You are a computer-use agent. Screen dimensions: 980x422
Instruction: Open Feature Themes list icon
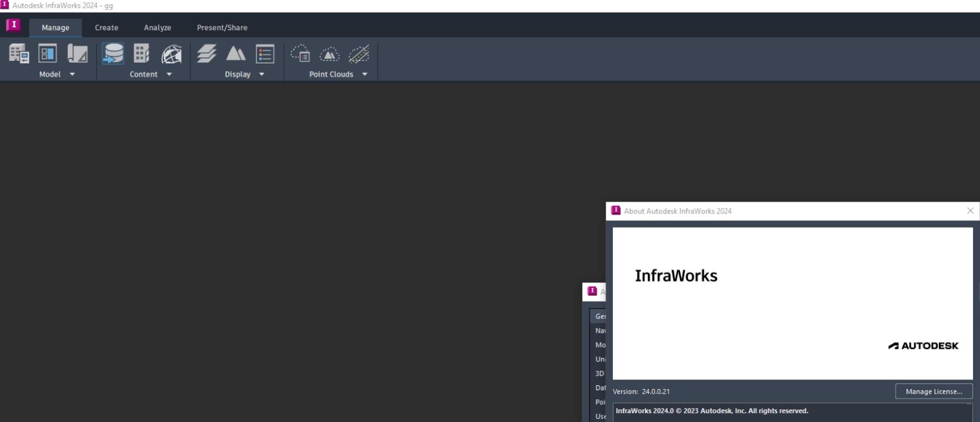pos(265,54)
